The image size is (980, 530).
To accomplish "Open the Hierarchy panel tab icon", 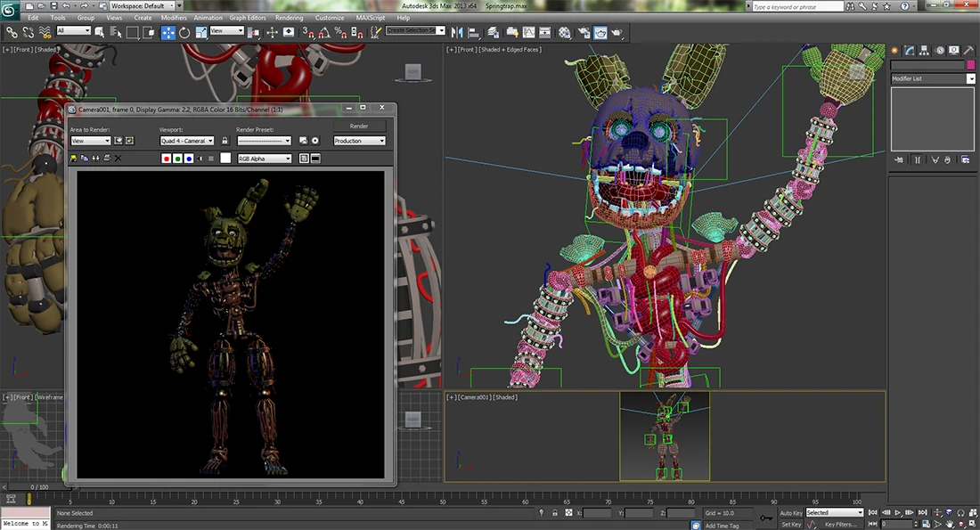I will pos(924,50).
